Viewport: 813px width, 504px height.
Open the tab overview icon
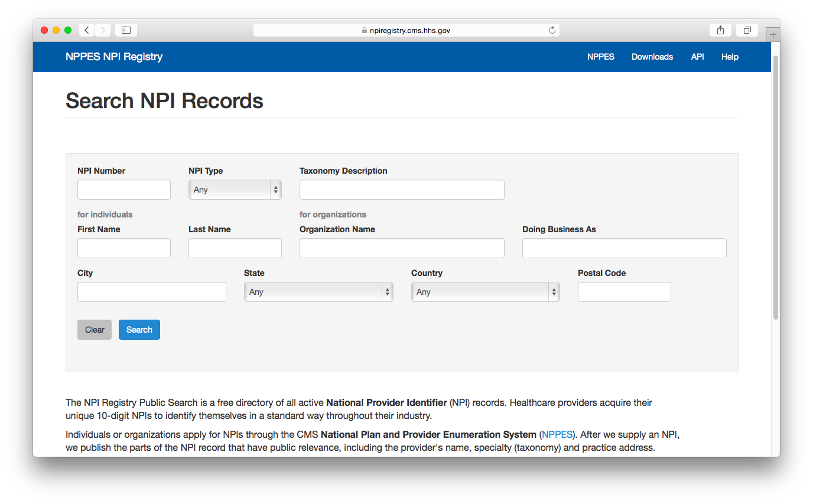[746, 30]
